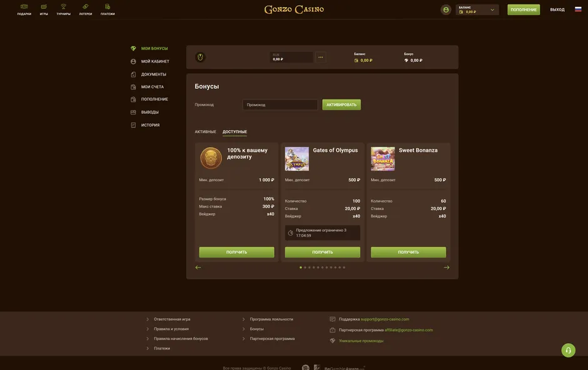The height and width of the screenshot is (370, 588).
Task: Open footer link Правила и условия
Action: click(x=171, y=329)
